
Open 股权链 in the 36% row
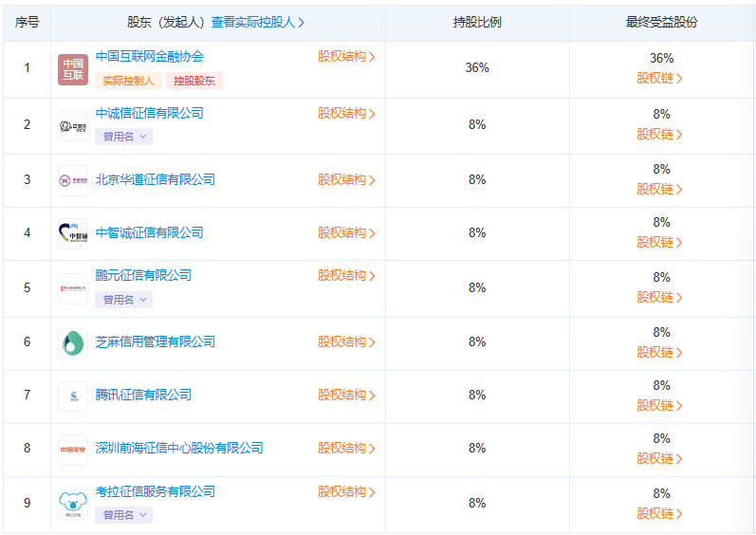pos(659,78)
